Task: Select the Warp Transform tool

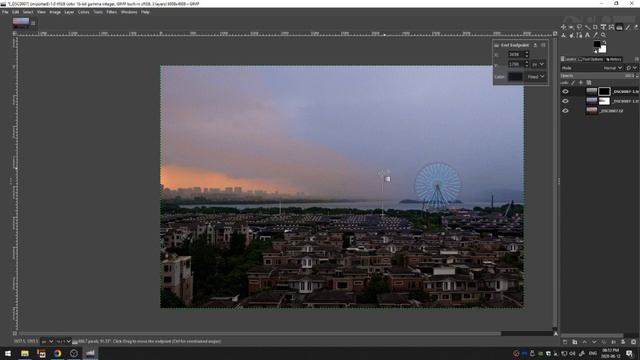Action: (611, 27)
